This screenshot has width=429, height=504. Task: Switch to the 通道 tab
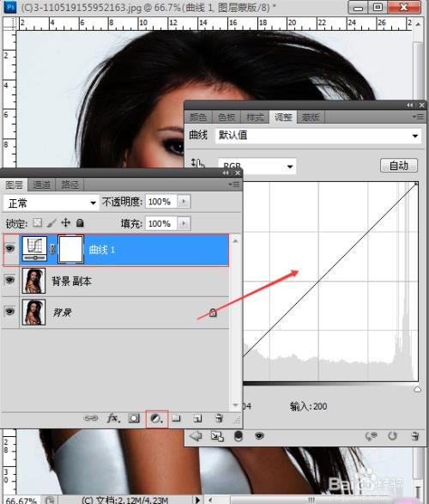pyautogui.click(x=42, y=185)
